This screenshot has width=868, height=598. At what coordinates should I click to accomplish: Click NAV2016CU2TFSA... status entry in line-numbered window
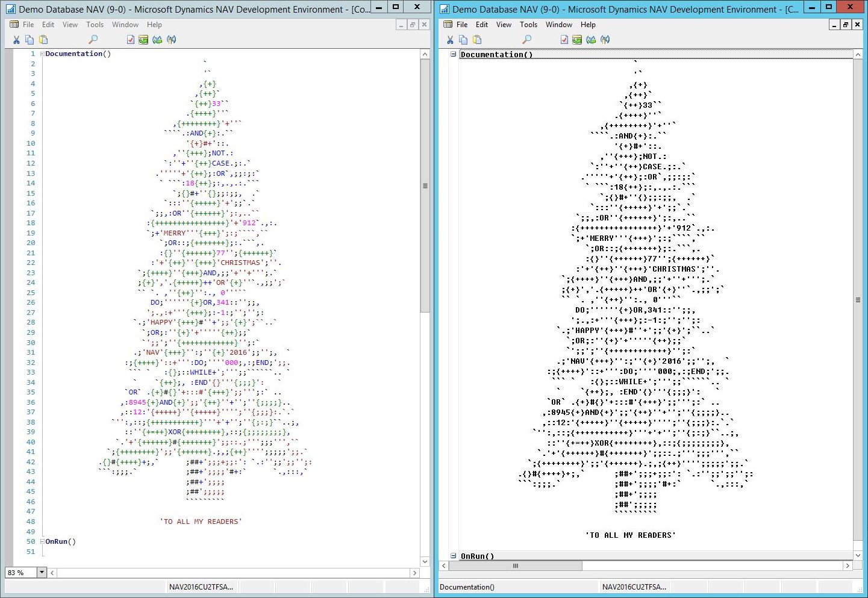coord(201,587)
